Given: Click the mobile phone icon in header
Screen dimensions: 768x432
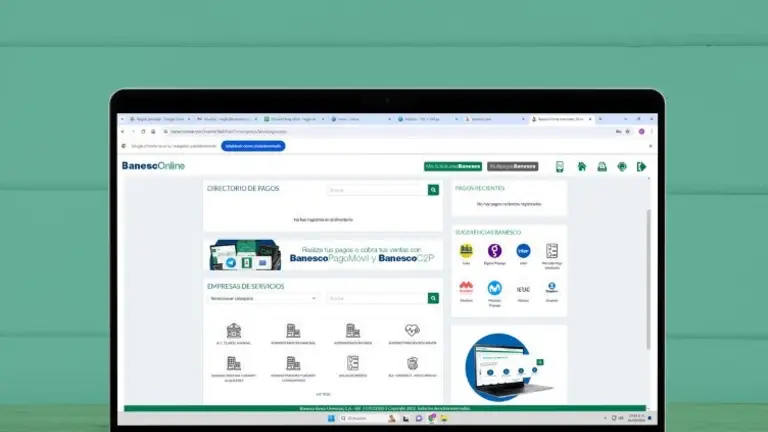Looking at the screenshot, I should click(560, 166).
